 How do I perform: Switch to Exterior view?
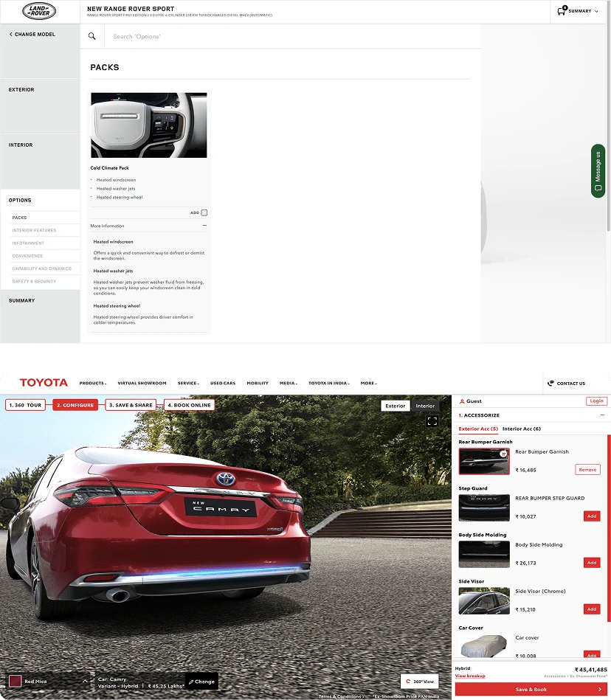(396, 406)
